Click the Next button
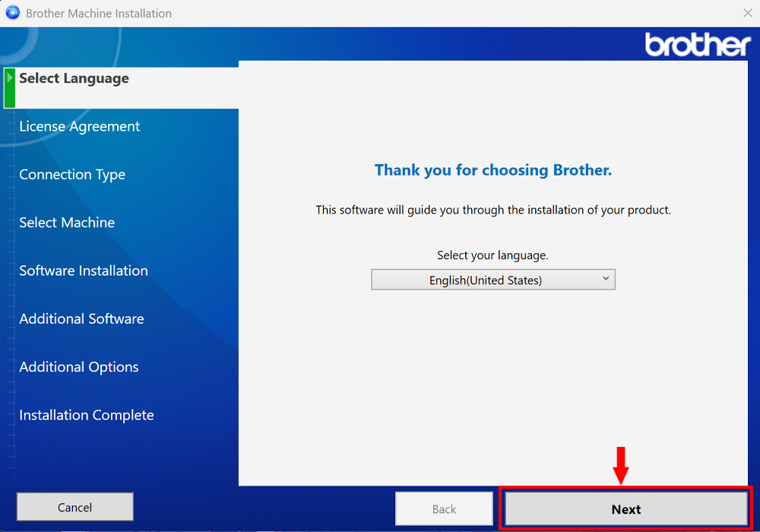Viewport: 760px width, 532px height. 625,508
